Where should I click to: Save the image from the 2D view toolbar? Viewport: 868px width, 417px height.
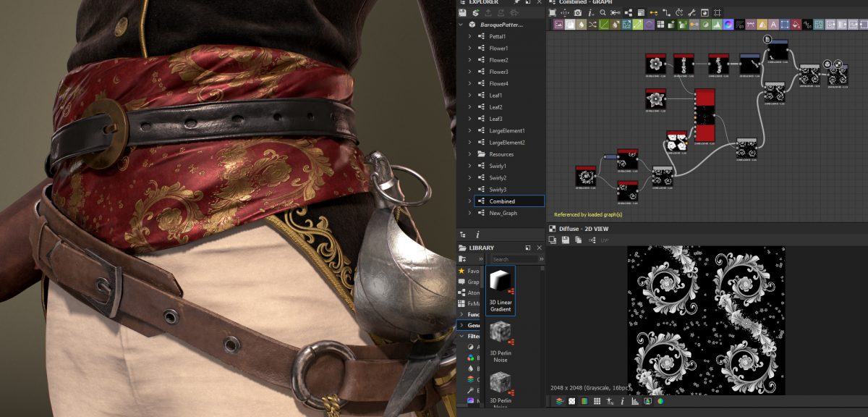(x=565, y=240)
